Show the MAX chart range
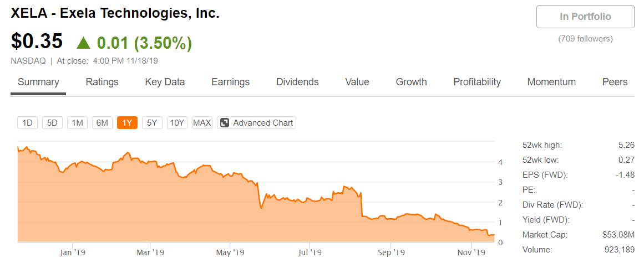This screenshot has width=644, height=263. tap(202, 123)
